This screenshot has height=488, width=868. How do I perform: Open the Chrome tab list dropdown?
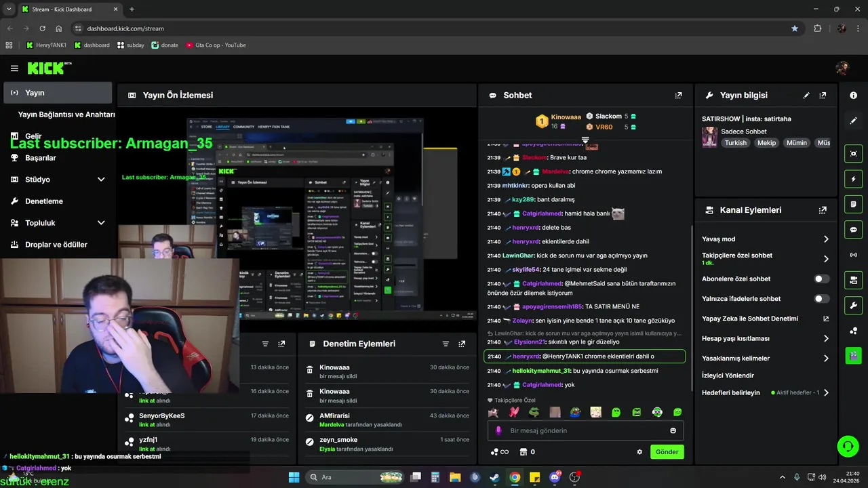click(9, 9)
